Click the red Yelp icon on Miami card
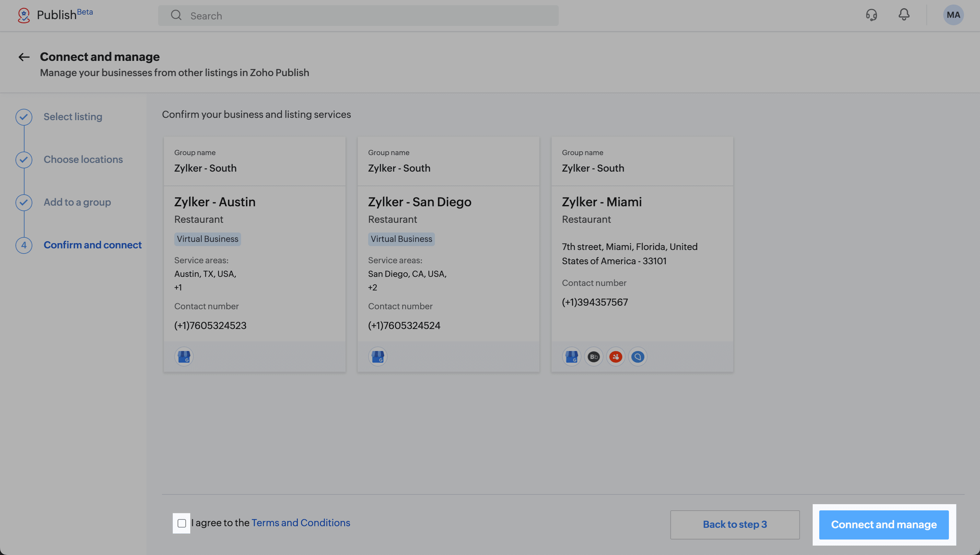The height and width of the screenshot is (555, 980). pyautogui.click(x=616, y=357)
